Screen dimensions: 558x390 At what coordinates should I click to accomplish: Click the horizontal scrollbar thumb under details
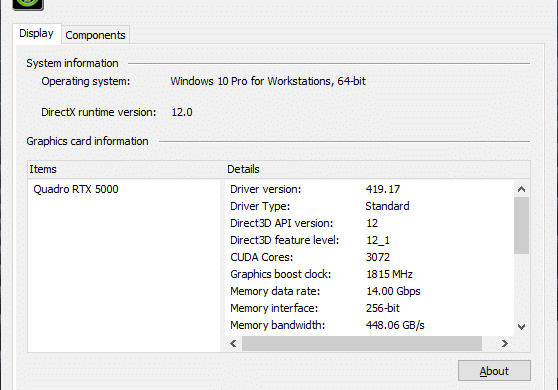click(362, 343)
